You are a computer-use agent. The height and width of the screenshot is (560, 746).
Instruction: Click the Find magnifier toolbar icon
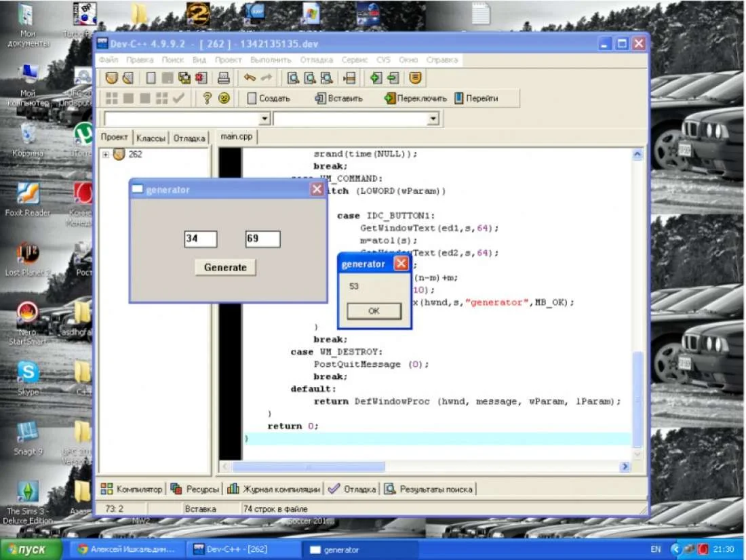293,78
